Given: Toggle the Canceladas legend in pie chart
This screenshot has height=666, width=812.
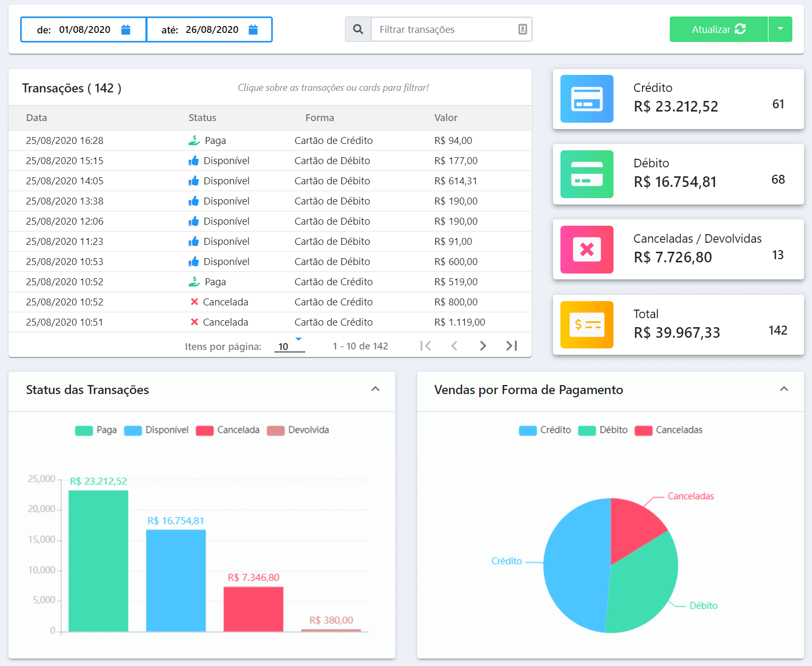Looking at the screenshot, I should point(669,430).
